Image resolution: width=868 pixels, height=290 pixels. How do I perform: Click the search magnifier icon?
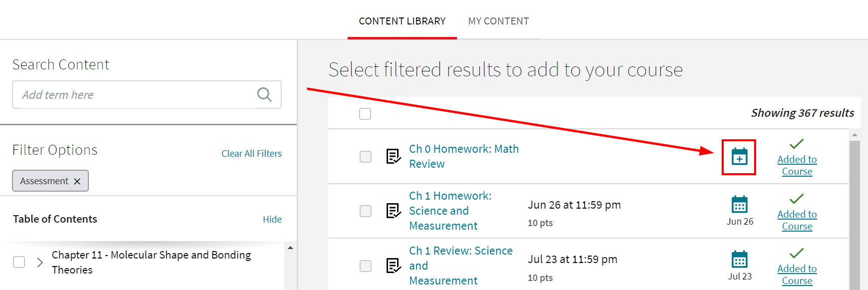click(x=265, y=94)
